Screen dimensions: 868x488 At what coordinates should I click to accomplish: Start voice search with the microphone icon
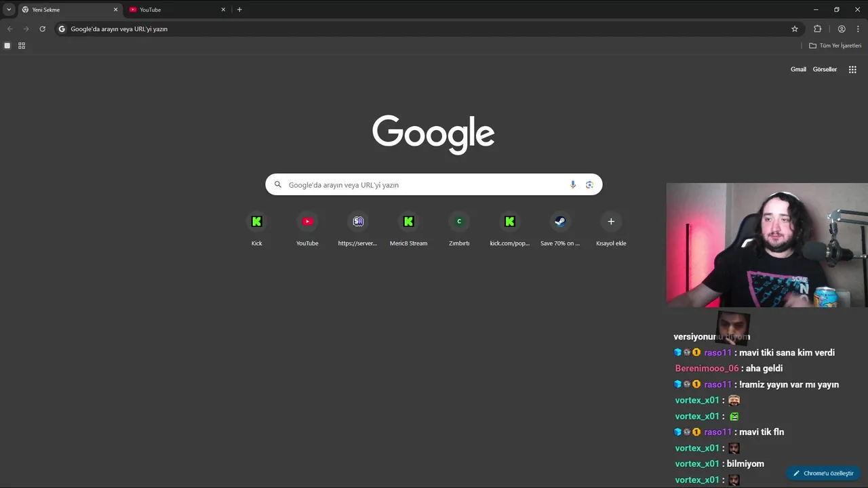click(573, 184)
